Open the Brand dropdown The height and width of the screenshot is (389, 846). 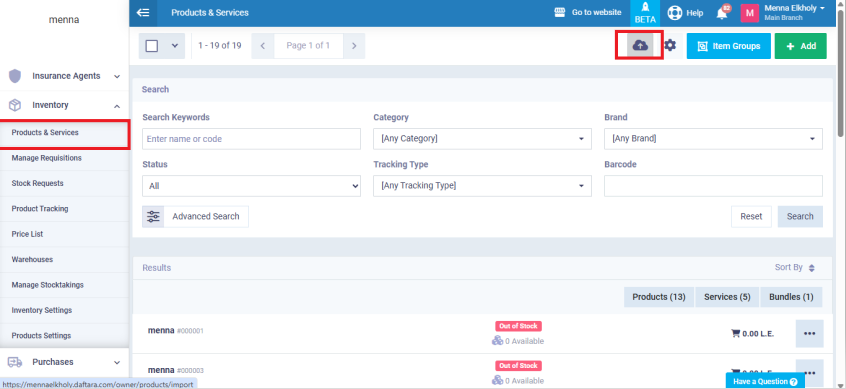coord(713,139)
